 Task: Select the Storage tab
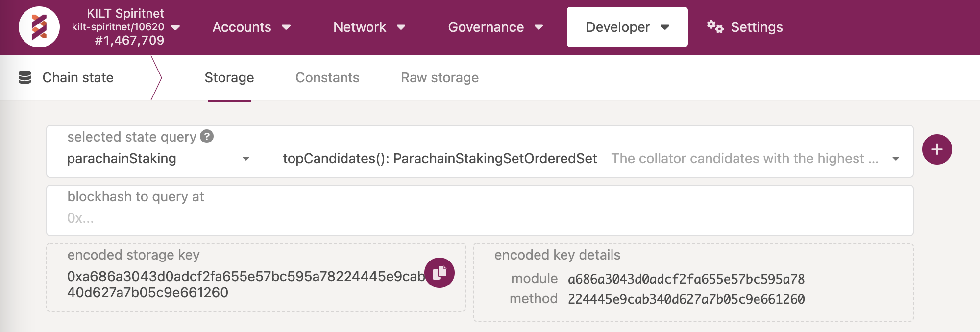coord(229,77)
